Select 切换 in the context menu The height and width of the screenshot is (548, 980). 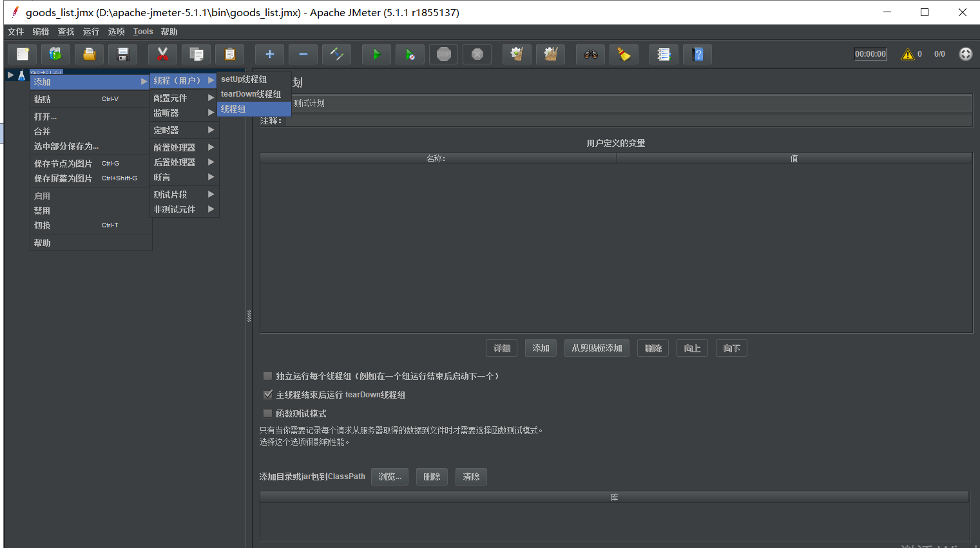[x=90, y=225]
